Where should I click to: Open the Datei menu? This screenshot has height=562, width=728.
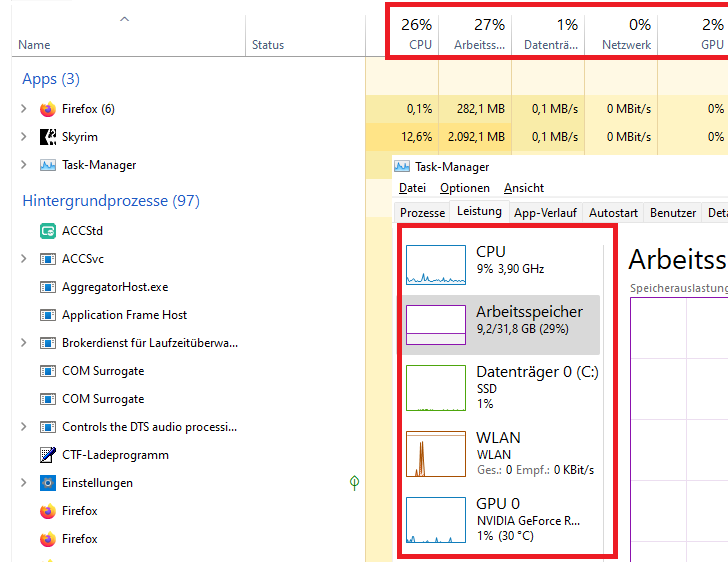pyautogui.click(x=412, y=188)
